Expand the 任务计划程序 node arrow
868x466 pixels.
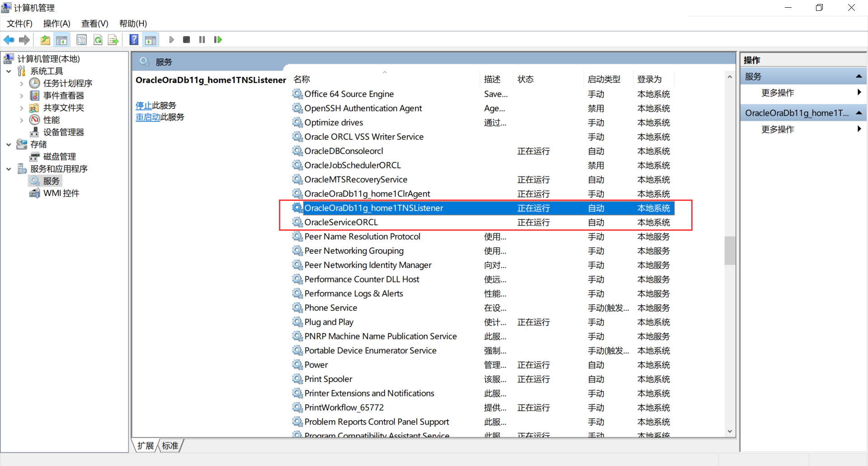coord(21,83)
